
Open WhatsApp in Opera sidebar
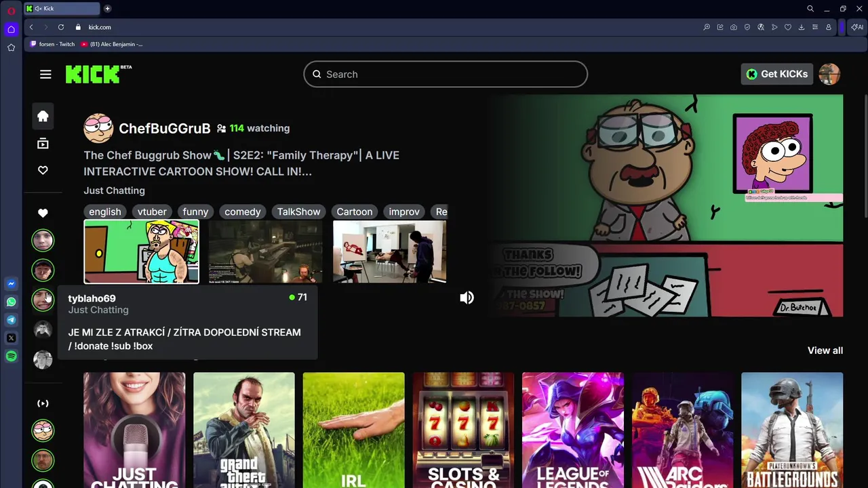click(11, 302)
